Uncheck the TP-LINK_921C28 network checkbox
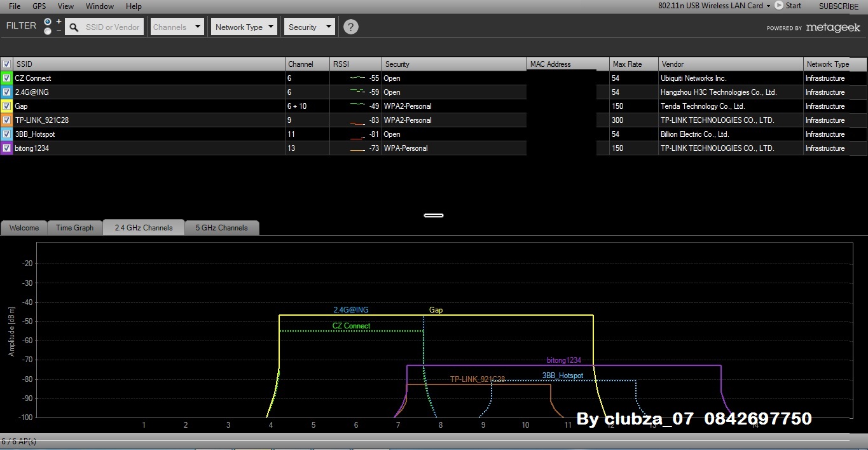 tap(7, 120)
